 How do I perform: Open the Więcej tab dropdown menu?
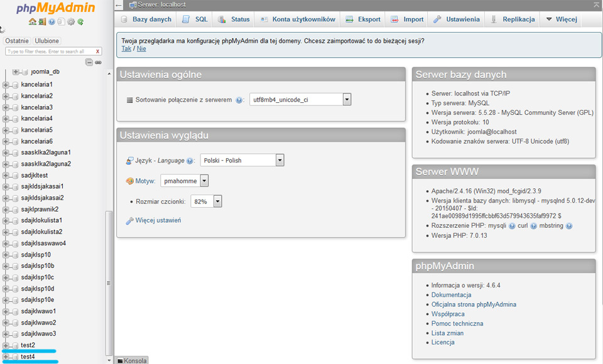coord(562,19)
